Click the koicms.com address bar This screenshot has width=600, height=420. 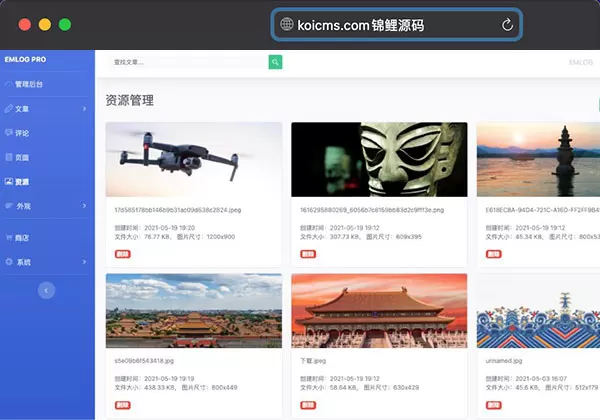tap(397, 25)
